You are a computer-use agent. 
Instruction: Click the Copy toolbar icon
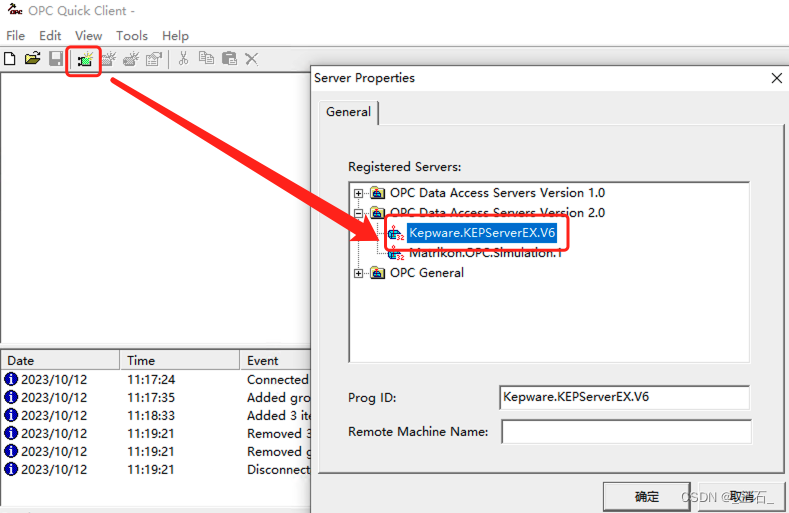click(206, 58)
